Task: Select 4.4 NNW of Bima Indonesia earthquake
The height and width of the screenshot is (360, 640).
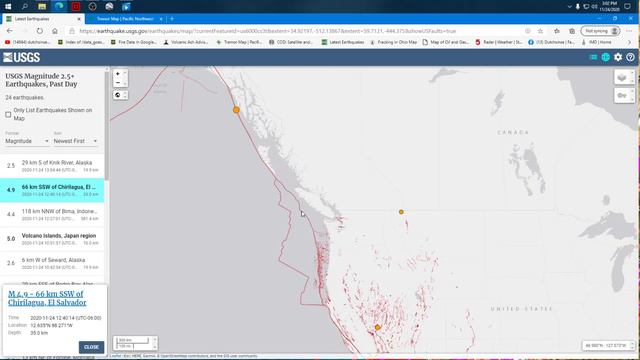Action: pyautogui.click(x=52, y=215)
